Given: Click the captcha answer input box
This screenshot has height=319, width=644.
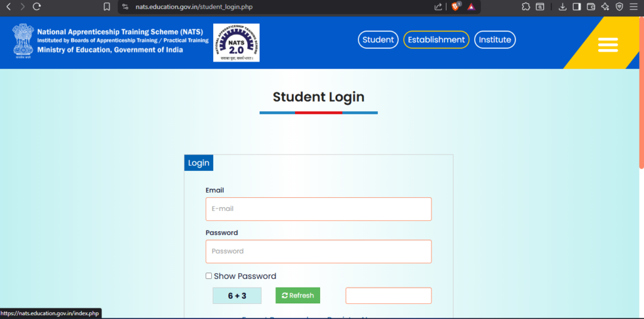Looking at the screenshot, I should (x=388, y=296).
